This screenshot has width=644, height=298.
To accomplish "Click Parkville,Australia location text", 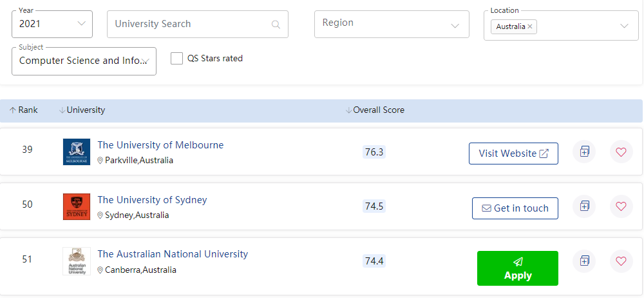I will [x=139, y=161].
